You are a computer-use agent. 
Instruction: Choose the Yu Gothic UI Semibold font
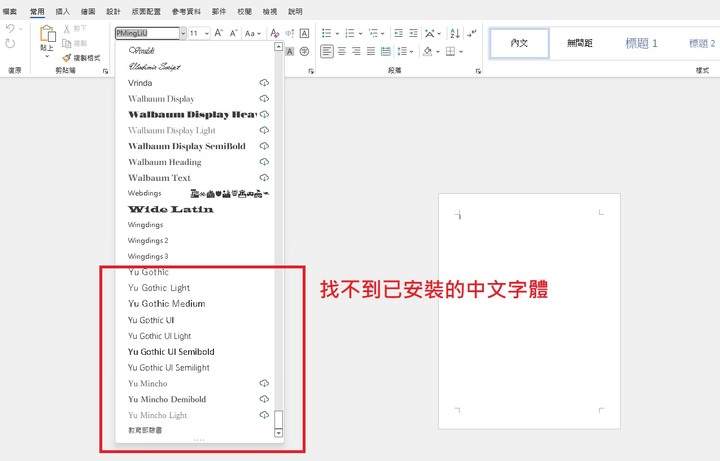point(195,351)
